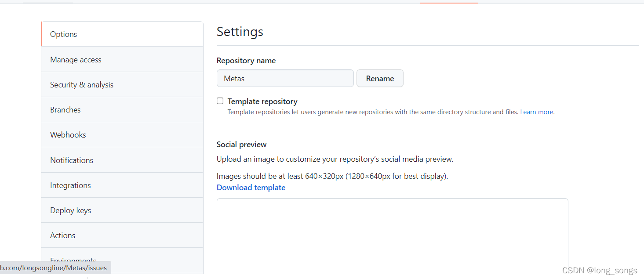The width and height of the screenshot is (644, 279).
Task: Click the Template repository label text
Action: 262,101
